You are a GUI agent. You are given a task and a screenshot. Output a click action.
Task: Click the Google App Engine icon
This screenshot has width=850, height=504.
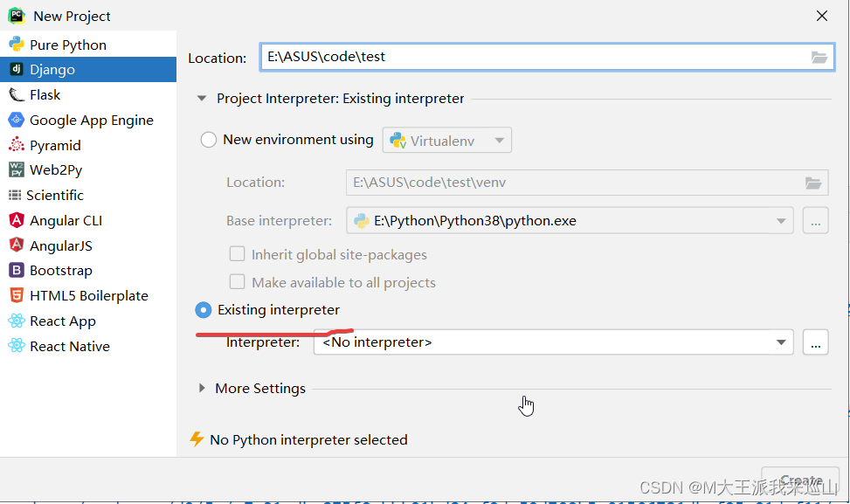coord(17,120)
